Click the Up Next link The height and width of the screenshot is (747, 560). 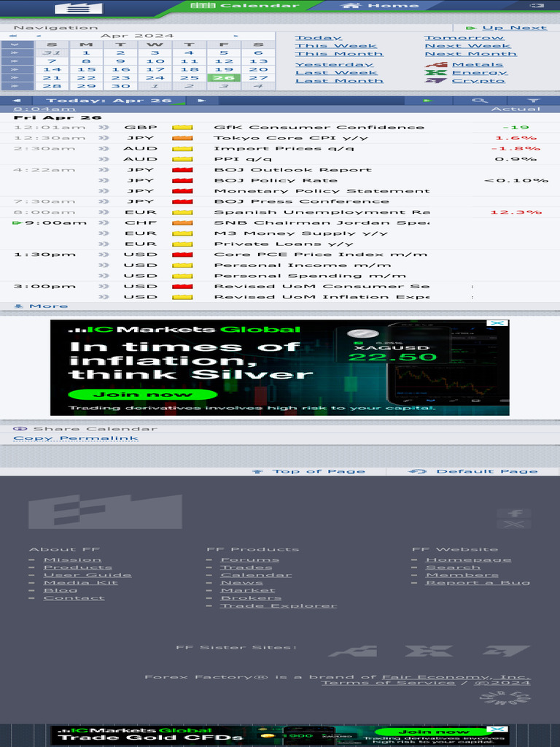pos(514,28)
